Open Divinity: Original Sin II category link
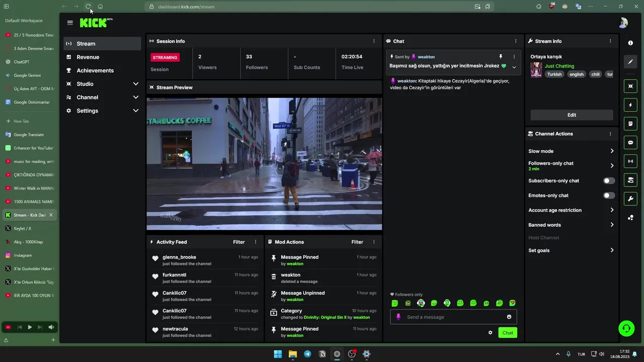This screenshot has width=644, height=362. point(325,317)
